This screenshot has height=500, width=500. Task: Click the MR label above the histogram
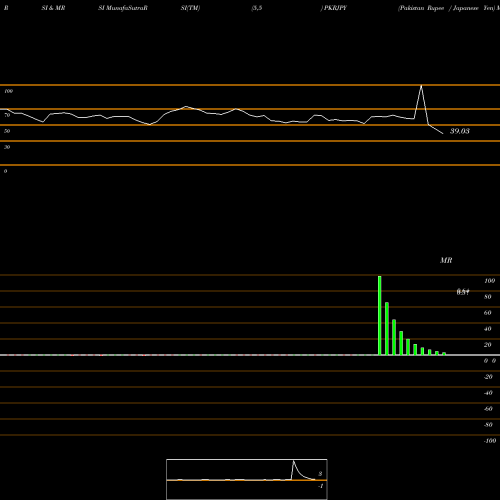coord(446,260)
